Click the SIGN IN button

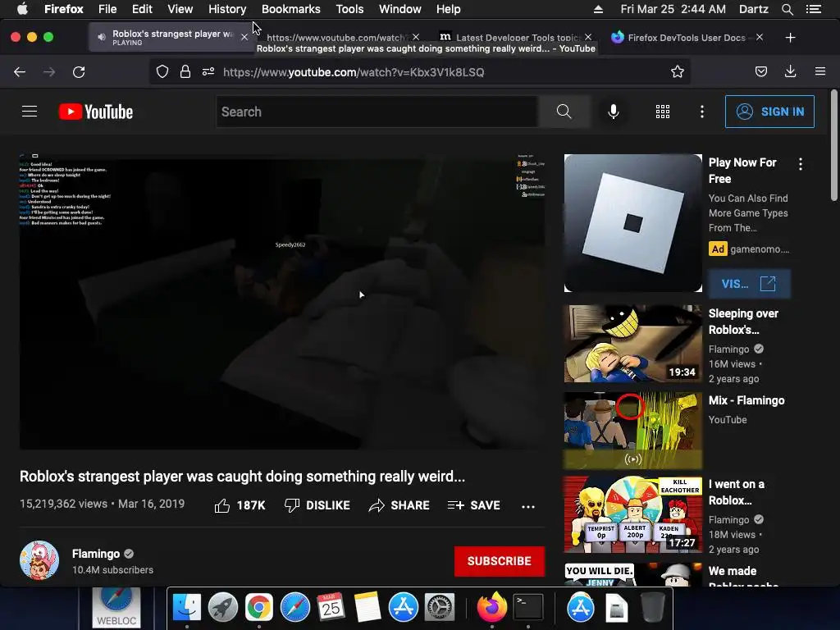click(769, 112)
